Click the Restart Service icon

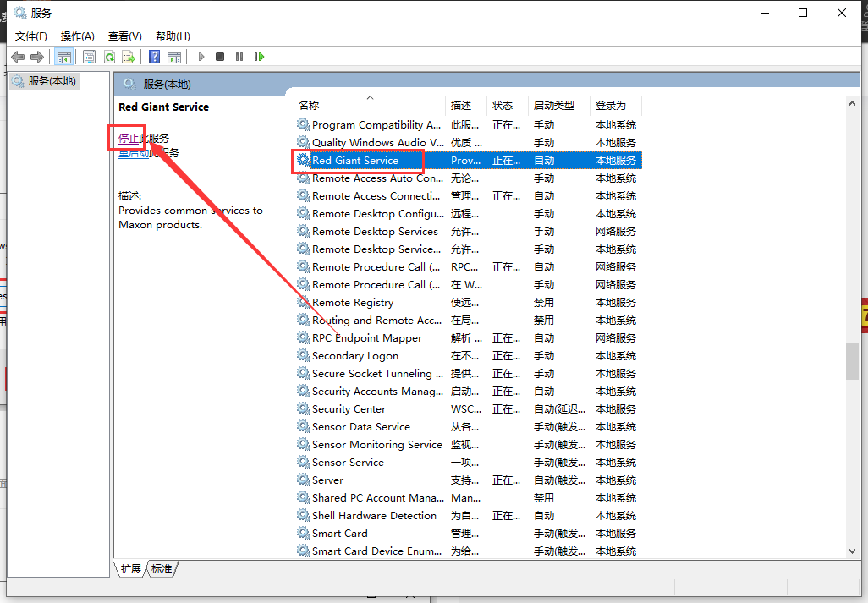[x=259, y=57]
